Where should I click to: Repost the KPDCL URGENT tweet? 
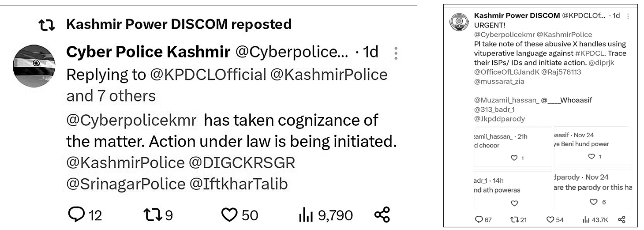[514, 219]
